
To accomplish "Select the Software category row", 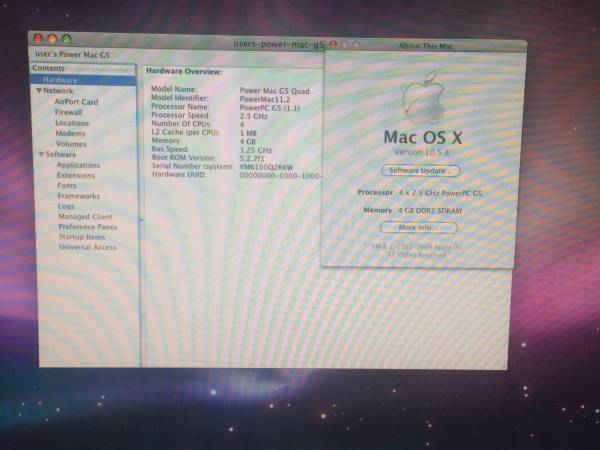I will [x=60, y=154].
